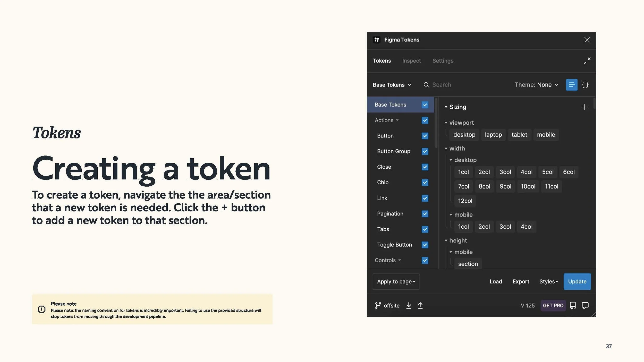Click the Figma Tokens plugin logo icon

tap(377, 40)
